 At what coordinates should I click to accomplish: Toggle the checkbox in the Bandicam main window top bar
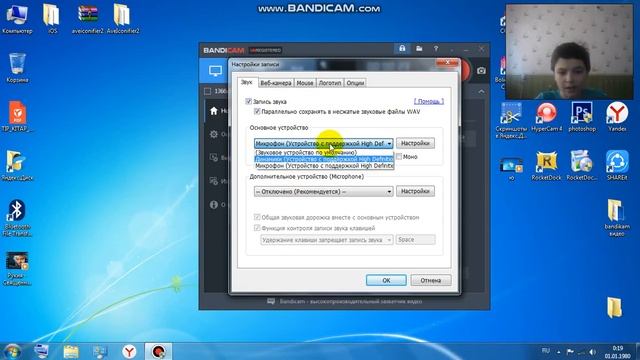pyautogui.click(x=207, y=91)
